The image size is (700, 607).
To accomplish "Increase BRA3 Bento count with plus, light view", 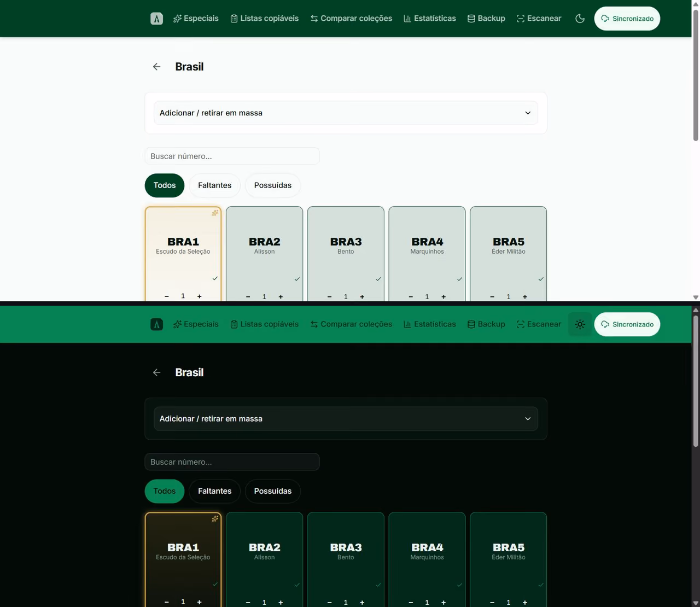I will click(362, 297).
